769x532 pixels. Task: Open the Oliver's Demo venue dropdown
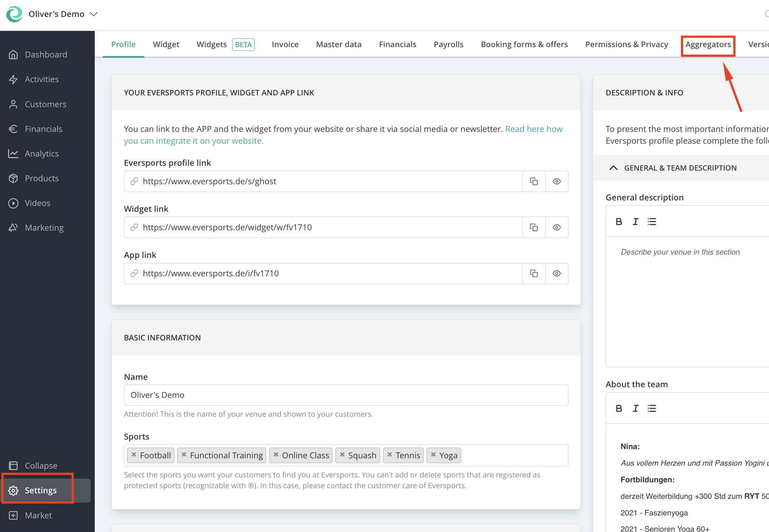63,14
